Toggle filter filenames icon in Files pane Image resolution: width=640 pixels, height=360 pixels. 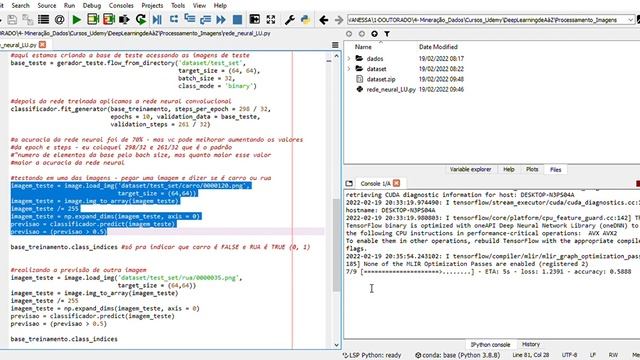387,34
